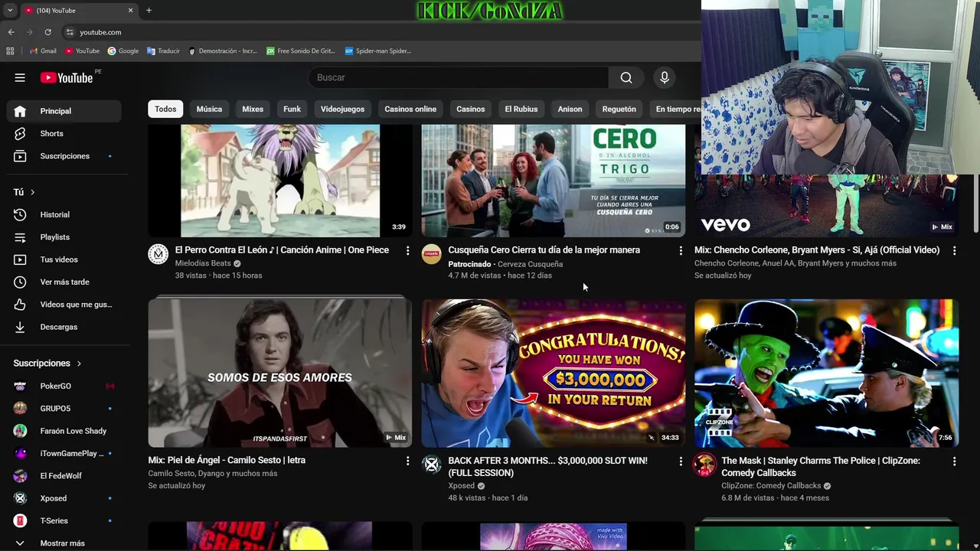Open PokerGO channel subscription
Viewport: 980px width, 551px height.
[x=64, y=386]
